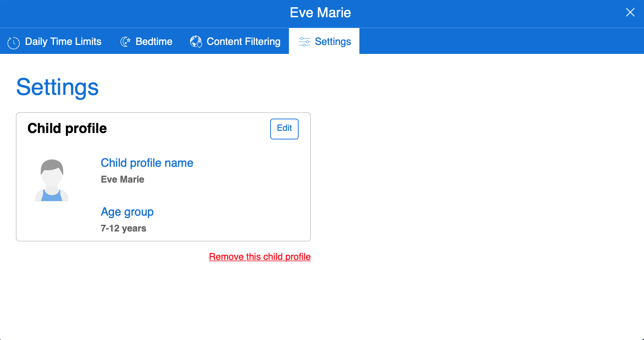Click the moon icon beside Bedtime

tap(126, 42)
